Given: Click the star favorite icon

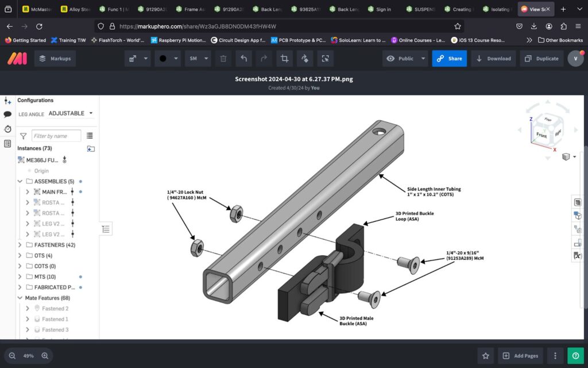Looking at the screenshot, I should pos(486,356).
